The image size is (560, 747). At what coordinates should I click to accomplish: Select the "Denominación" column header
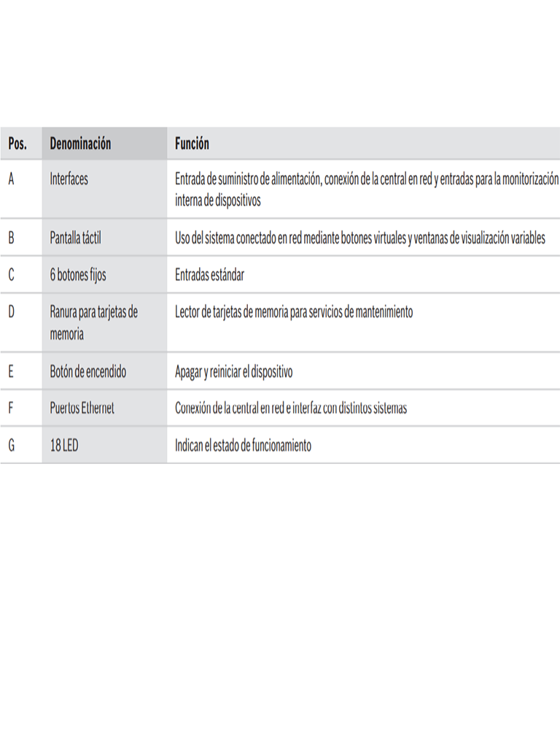click(80, 144)
